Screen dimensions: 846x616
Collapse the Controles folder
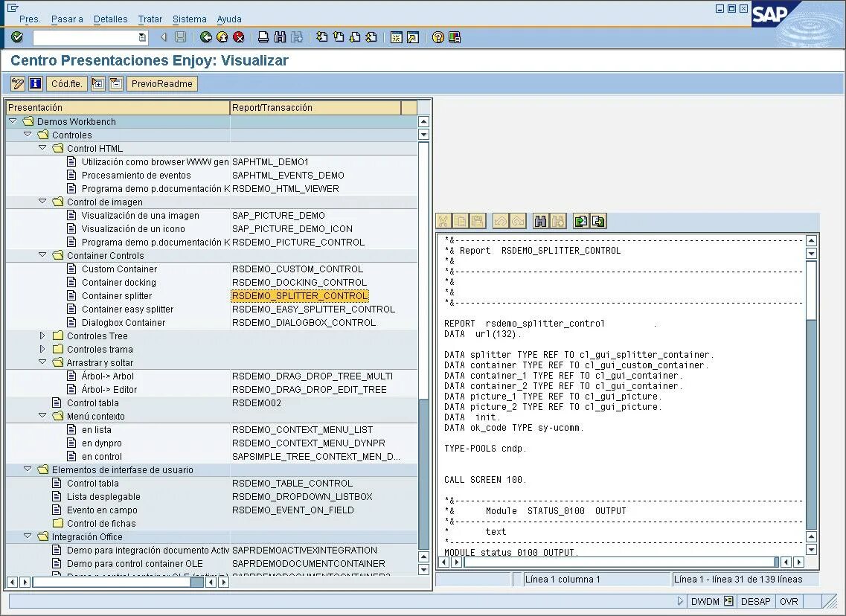(x=28, y=135)
